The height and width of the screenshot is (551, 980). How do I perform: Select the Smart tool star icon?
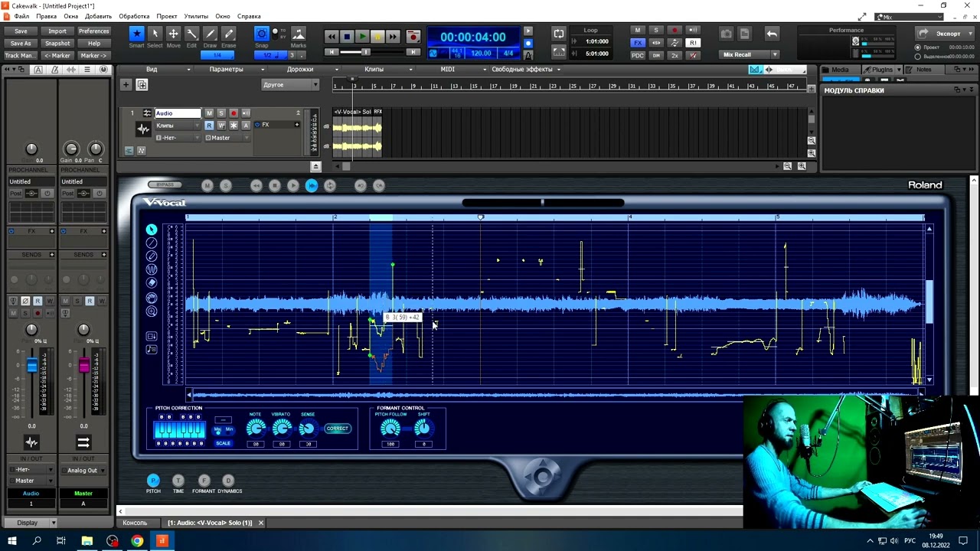pos(136,34)
